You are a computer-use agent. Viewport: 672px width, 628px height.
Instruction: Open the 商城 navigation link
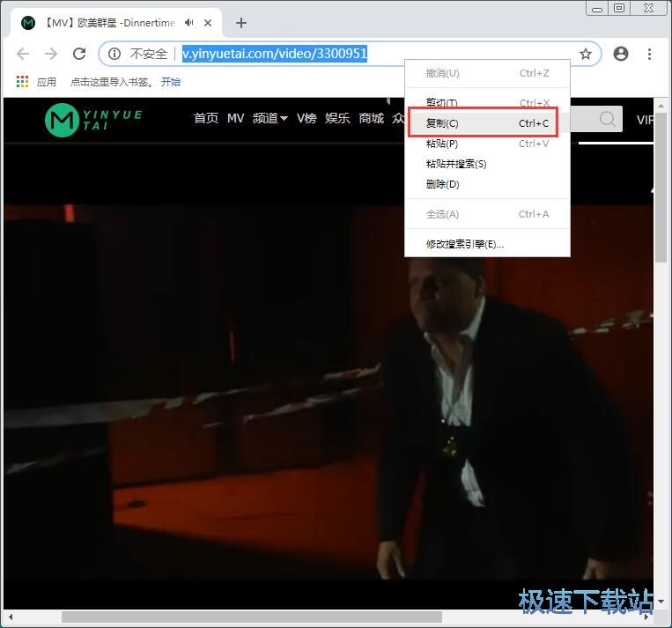371,118
